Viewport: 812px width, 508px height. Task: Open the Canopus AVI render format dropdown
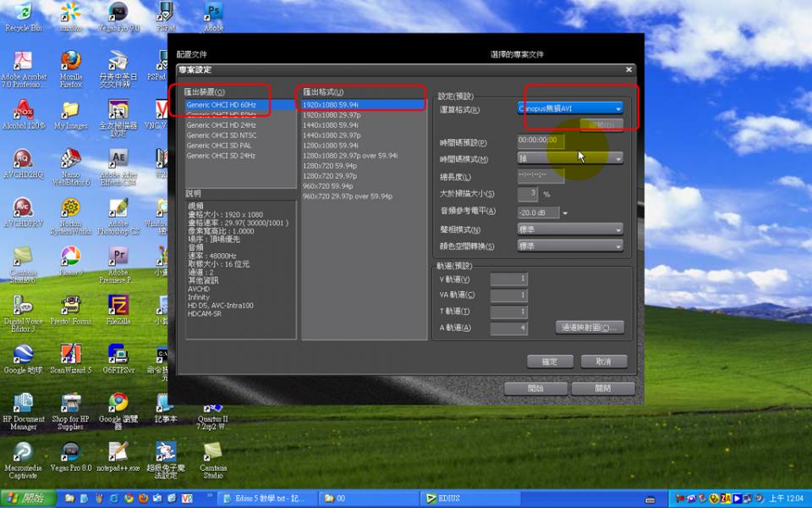coord(570,108)
